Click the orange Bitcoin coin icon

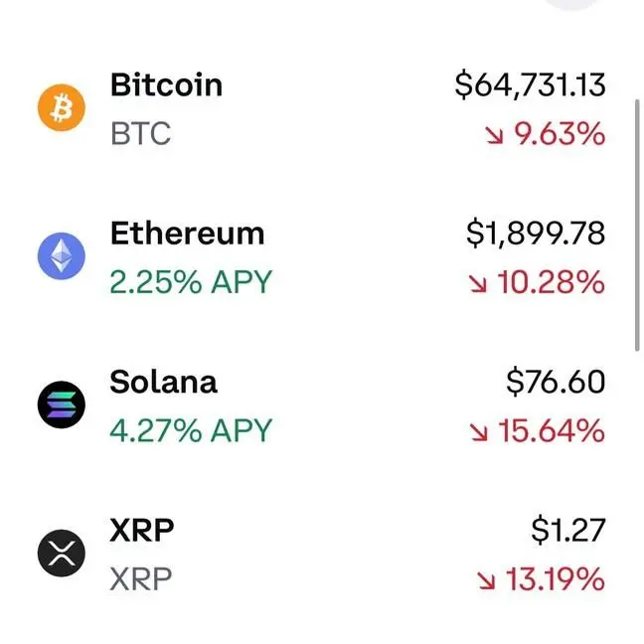click(62, 108)
